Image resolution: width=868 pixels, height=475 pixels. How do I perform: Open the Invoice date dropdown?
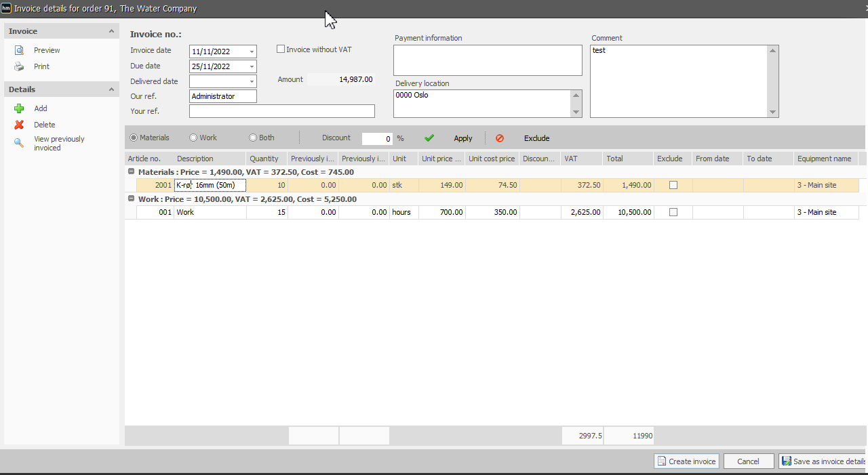click(x=252, y=51)
